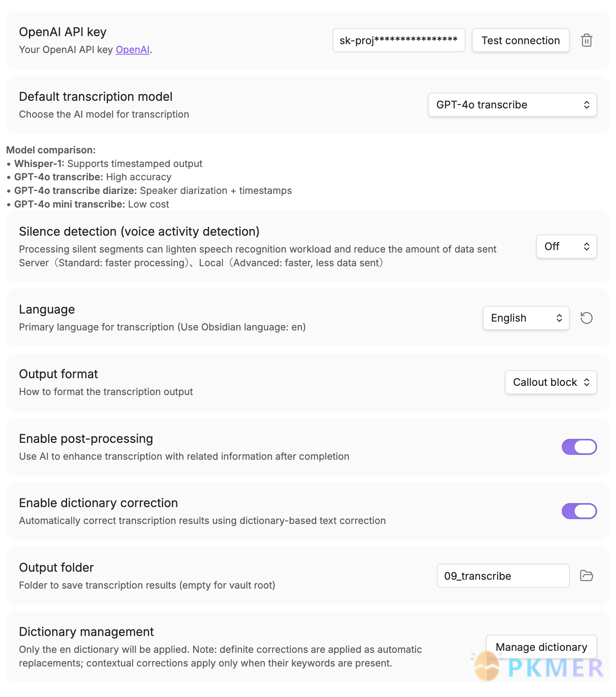Browse for an output folder
This screenshot has width=616, height=697.
(x=587, y=575)
